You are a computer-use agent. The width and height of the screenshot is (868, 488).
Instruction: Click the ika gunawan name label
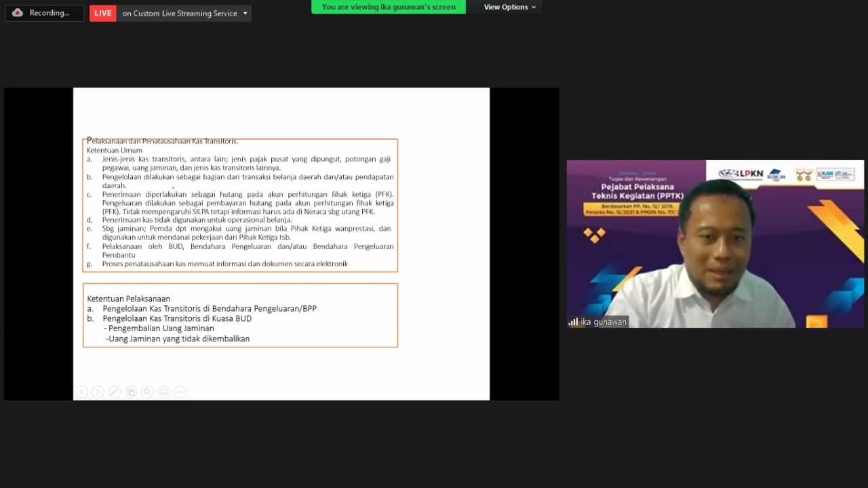click(604, 322)
